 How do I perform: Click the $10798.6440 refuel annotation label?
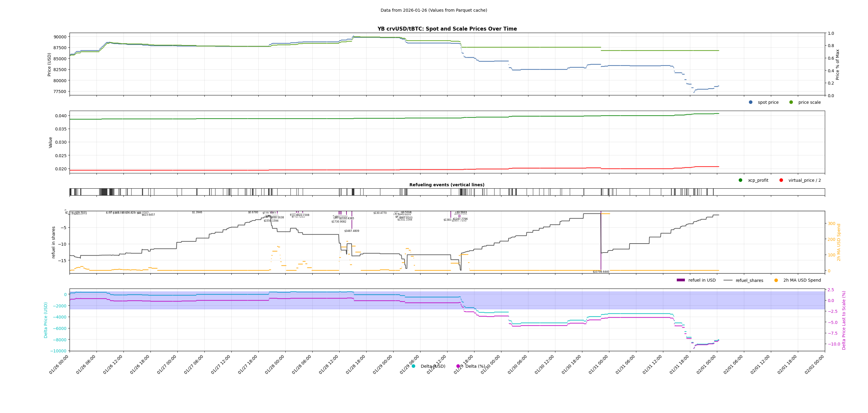pos(601,272)
